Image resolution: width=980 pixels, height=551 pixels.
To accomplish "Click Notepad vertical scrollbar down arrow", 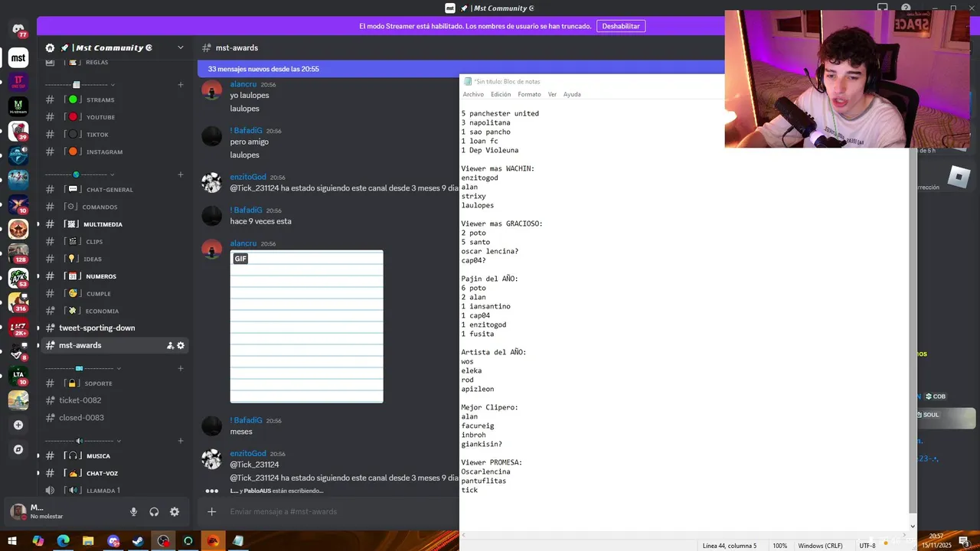I will tap(912, 527).
